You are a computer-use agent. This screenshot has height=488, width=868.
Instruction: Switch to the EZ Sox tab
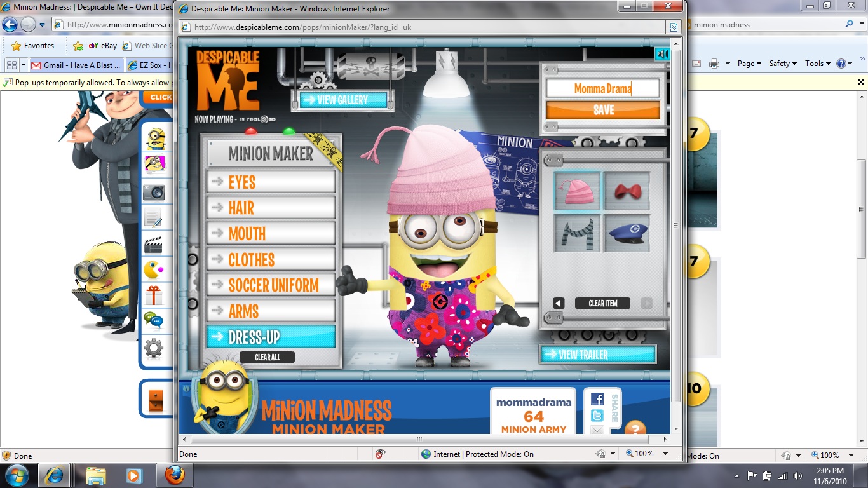pyautogui.click(x=149, y=65)
